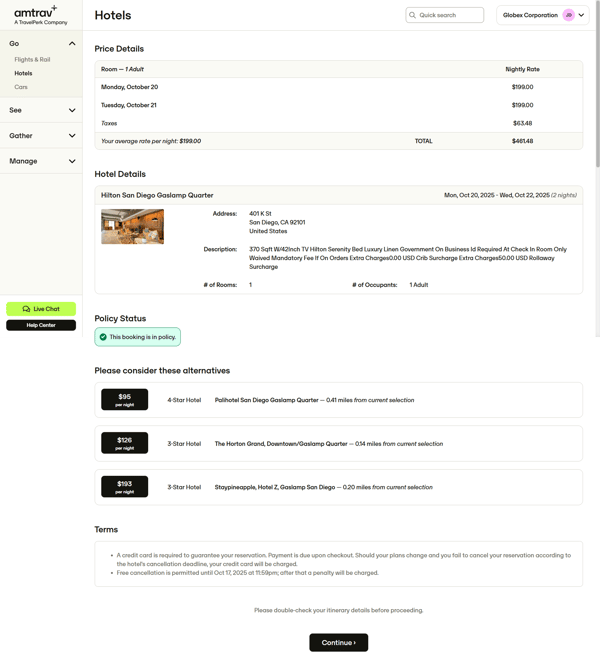Select Hotels in the sidebar
Image resolution: width=600 pixels, height=661 pixels.
[23, 73]
